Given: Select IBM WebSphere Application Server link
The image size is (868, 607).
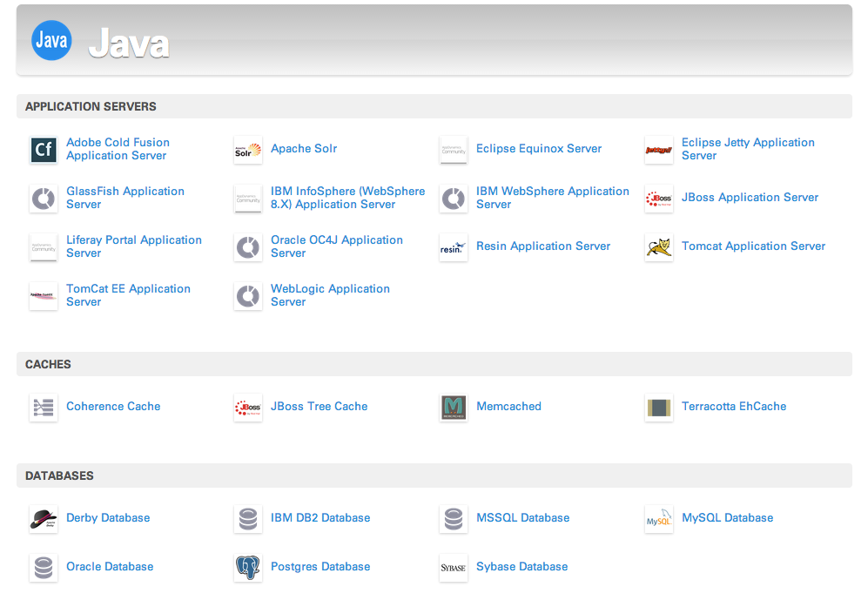Looking at the screenshot, I should tap(553, 198).
